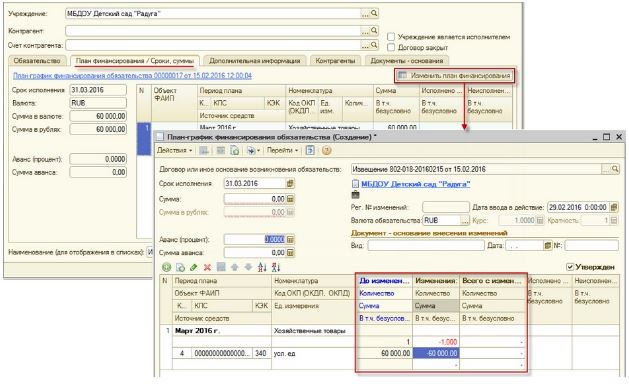Open the Перейти dropdown menu
The height and width of the screenshot is (384, 629).
coord(283,150)
